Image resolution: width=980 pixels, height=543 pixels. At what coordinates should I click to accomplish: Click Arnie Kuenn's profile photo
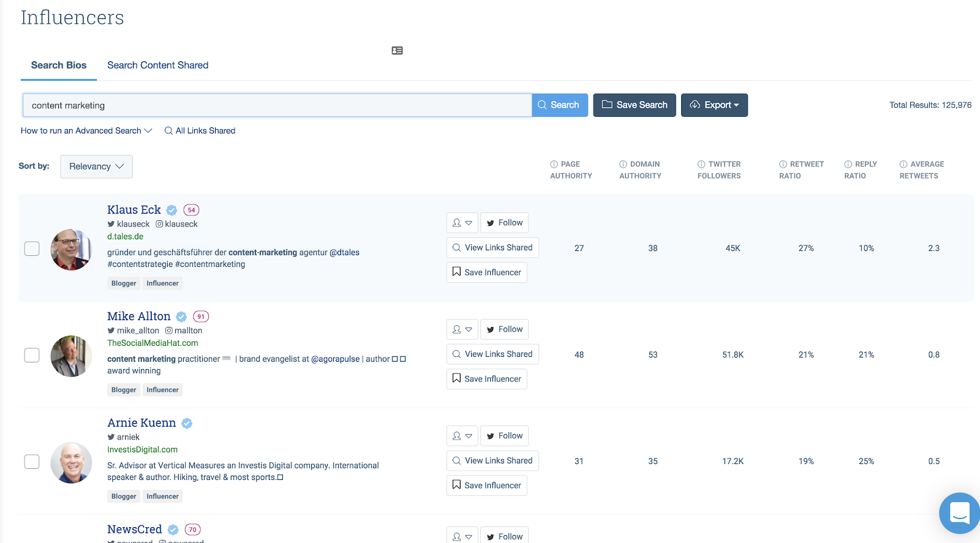tap(71, 462)
